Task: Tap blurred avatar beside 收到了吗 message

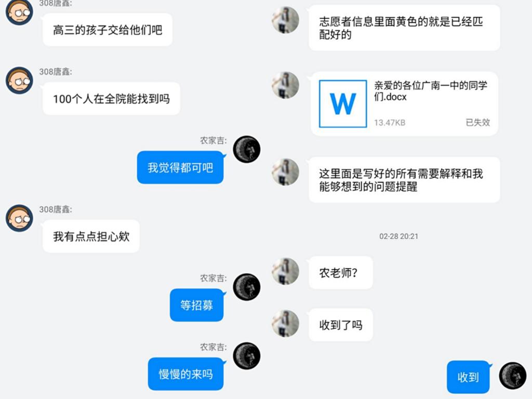Action: [285, 324]
